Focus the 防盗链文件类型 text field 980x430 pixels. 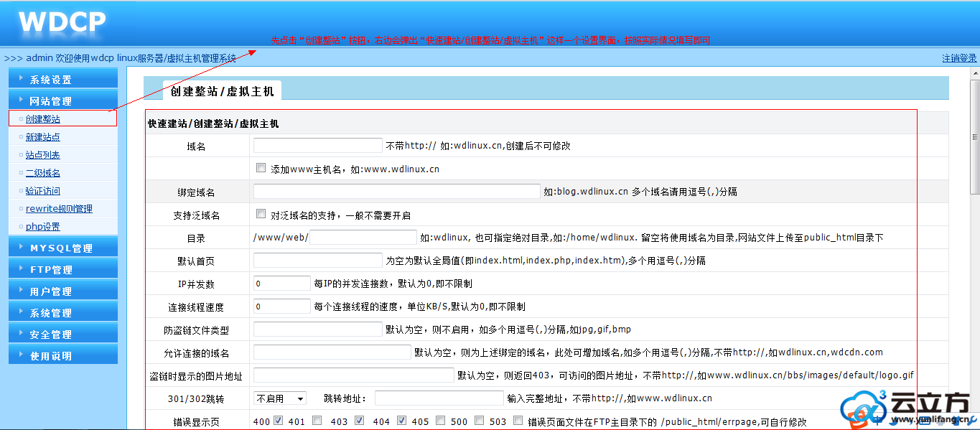(318, 329)
